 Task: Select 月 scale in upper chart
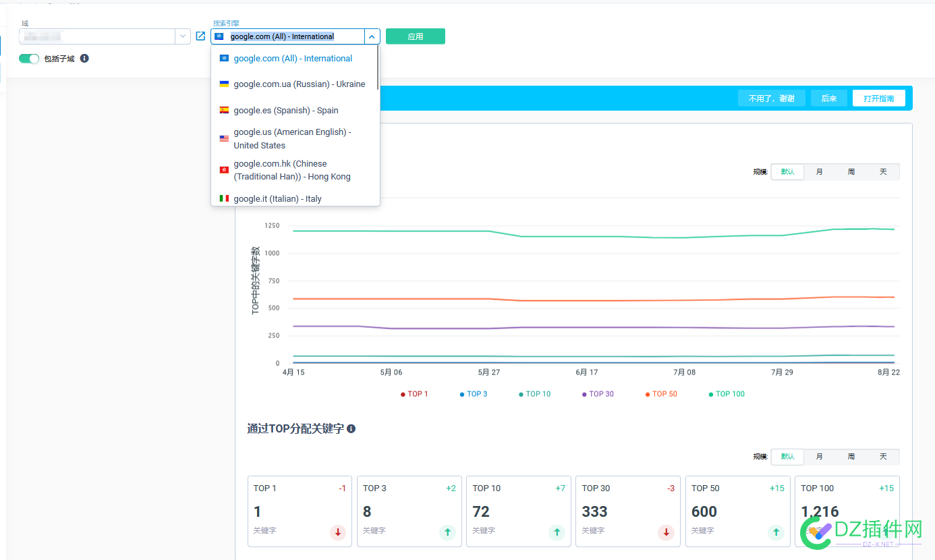(820, 172)
